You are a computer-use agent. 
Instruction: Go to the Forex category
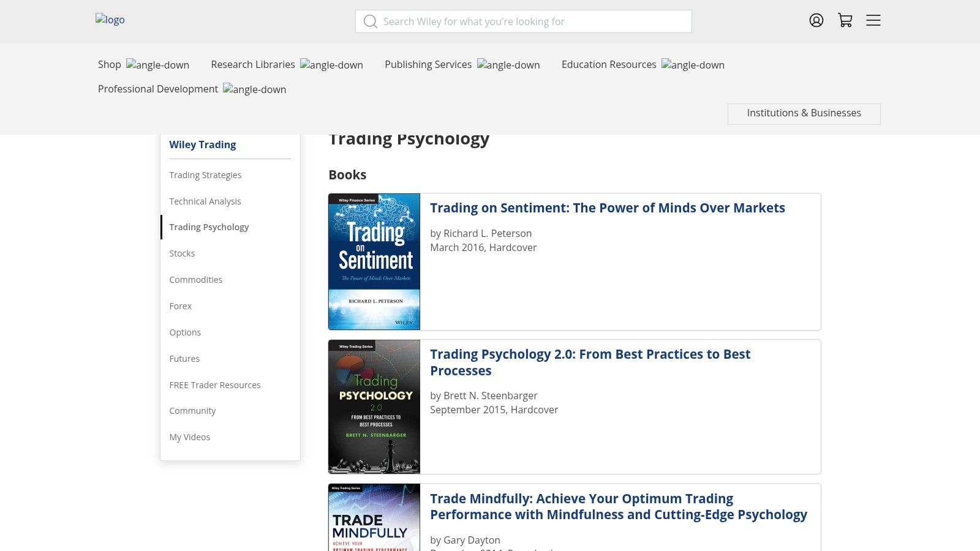(x=181, y=306)
